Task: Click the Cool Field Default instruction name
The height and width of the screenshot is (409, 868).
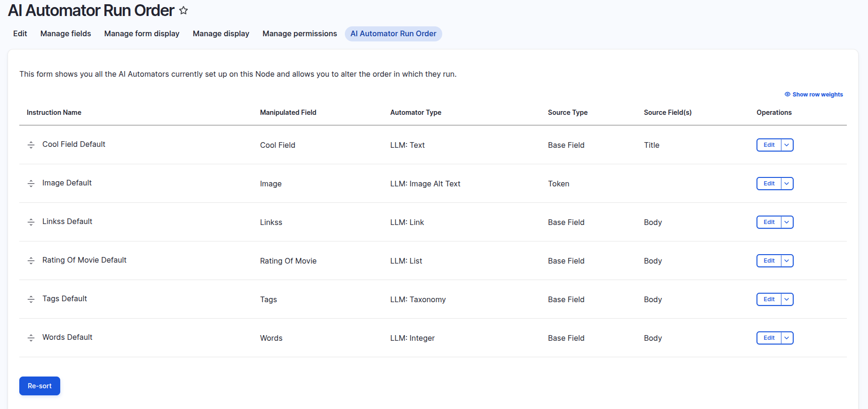Action: pos(74,144)
